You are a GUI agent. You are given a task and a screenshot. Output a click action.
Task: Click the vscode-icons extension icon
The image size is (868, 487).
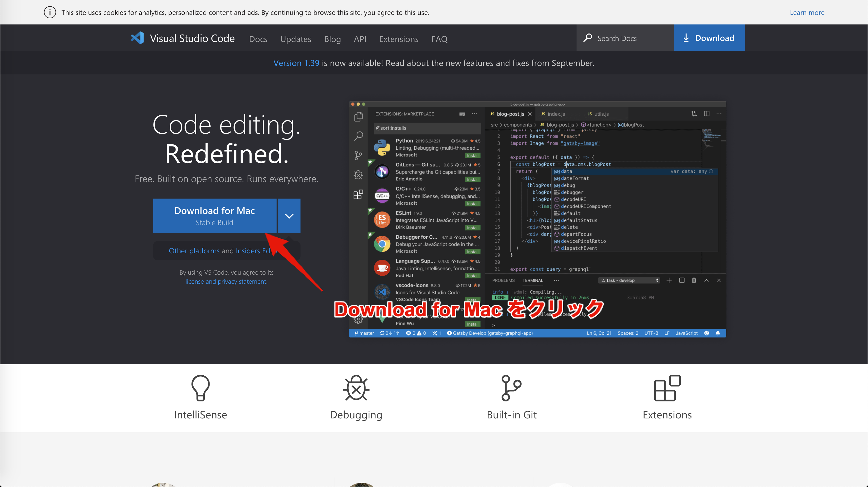[382, 292]
